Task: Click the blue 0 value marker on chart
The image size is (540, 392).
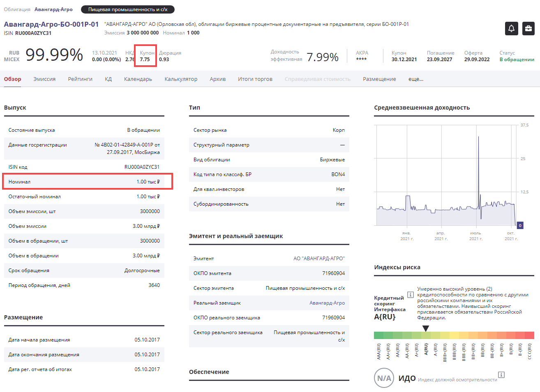Action: click(520, 225)
